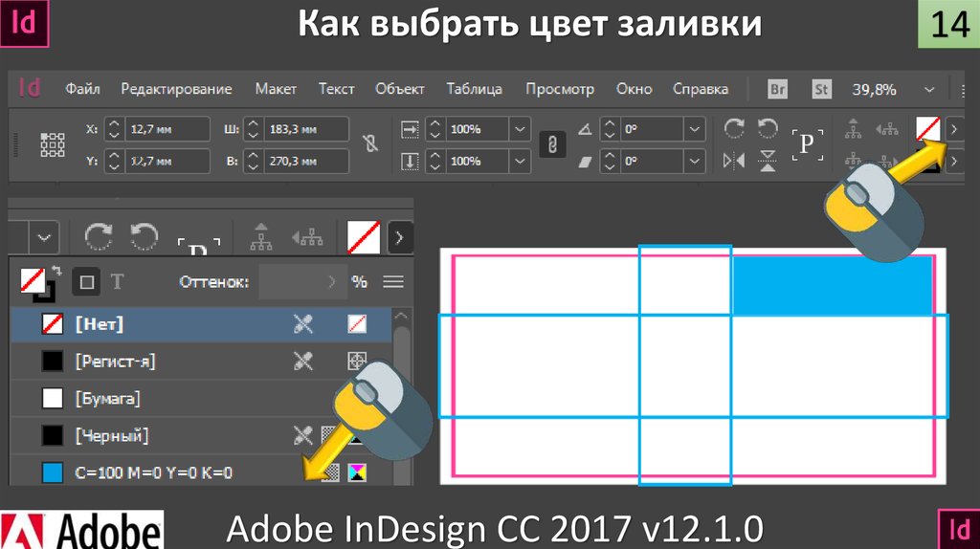Viewport: 980px width, 549px height.
Task: Click the X position field 12,7 мм
Action: [167, 129]
